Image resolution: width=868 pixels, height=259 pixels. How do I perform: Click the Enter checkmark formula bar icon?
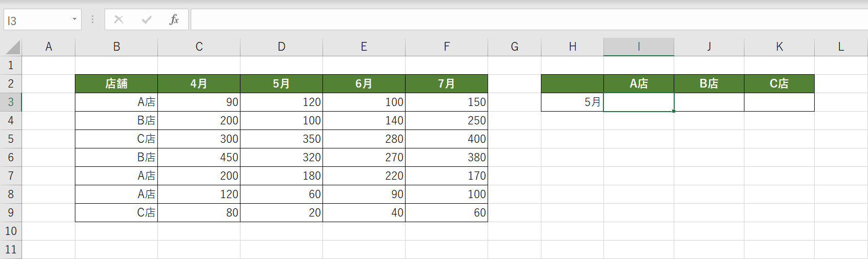point(147,20)
